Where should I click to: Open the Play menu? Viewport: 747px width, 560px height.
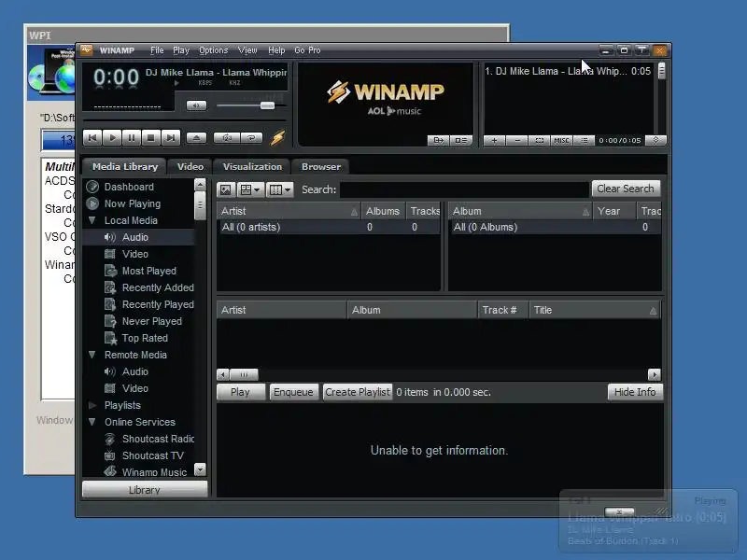tap(181, 50)
